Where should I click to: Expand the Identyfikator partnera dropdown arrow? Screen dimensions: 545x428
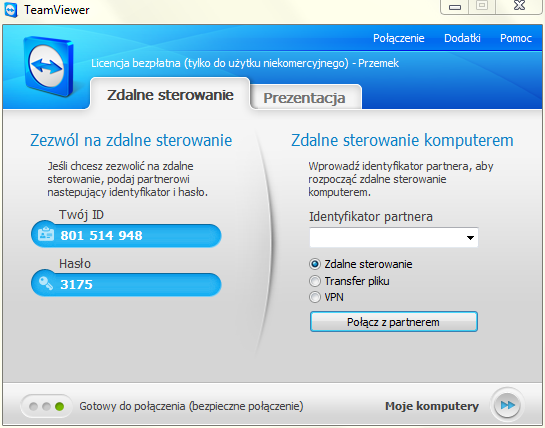click(x=470, y=238)
